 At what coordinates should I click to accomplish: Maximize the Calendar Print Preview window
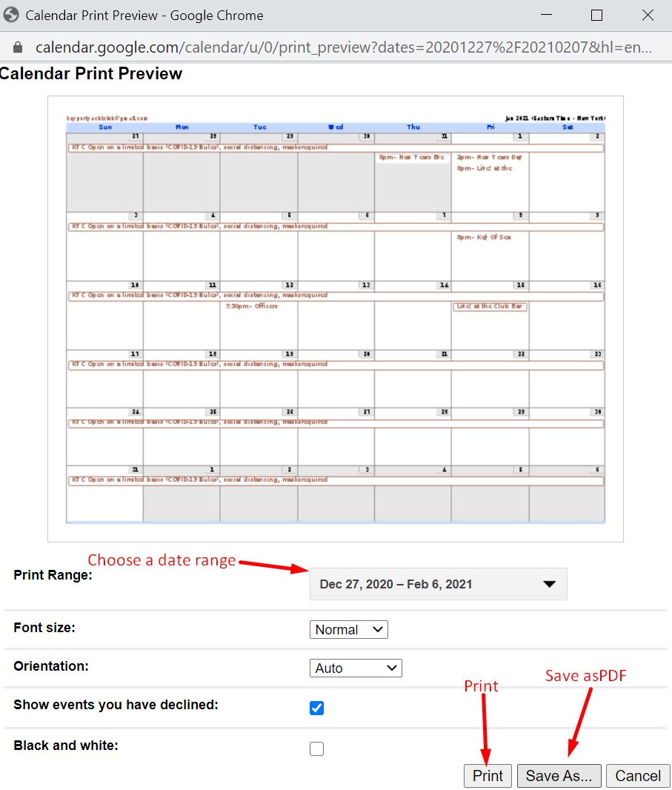point(596,15)
